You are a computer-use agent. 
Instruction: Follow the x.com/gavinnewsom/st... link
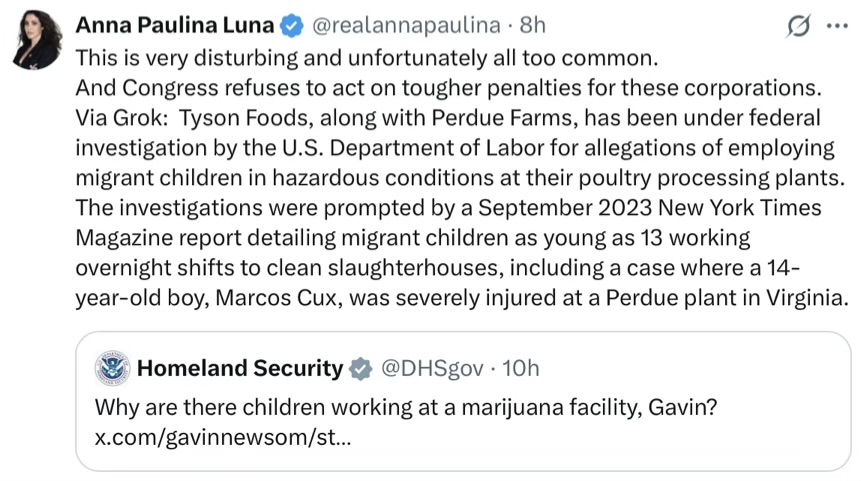222,438
